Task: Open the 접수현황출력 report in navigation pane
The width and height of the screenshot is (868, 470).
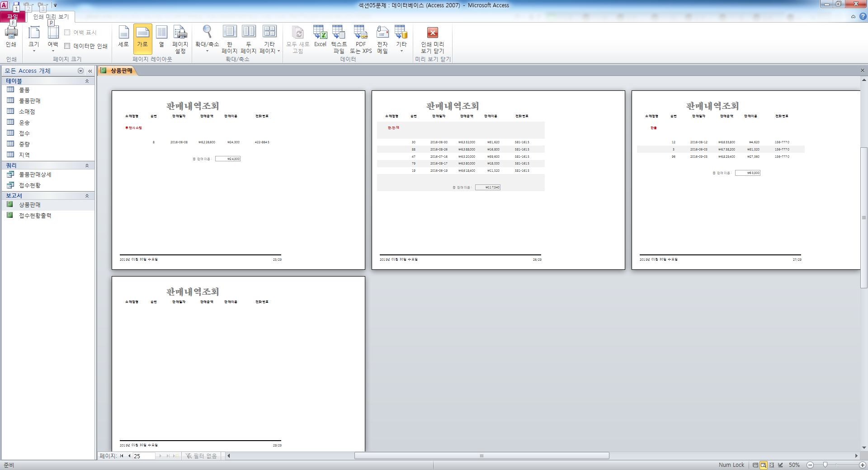Action: point(35,216)
